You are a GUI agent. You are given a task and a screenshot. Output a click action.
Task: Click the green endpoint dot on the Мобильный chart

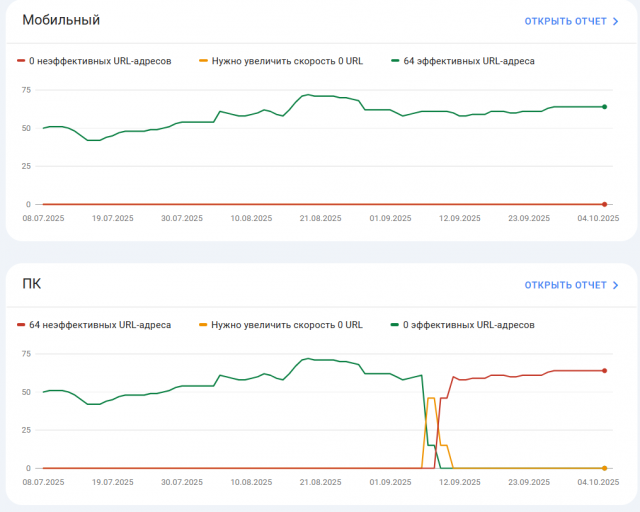pos(604,106)
